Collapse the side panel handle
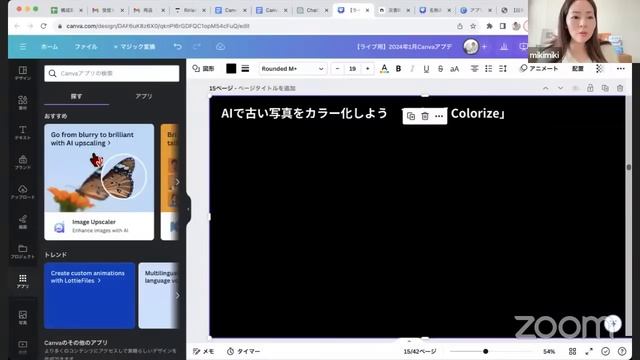Screen dimensions: 640x360 pos(188,209)
